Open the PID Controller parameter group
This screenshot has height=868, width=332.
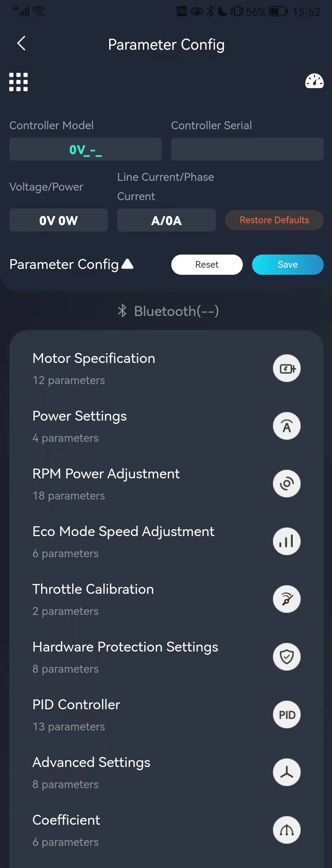[x=77, y=705]
